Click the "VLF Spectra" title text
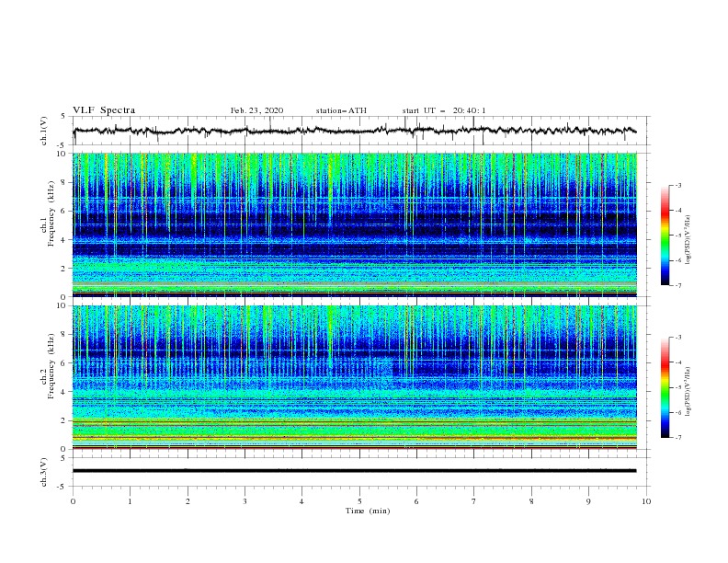The image size is (728, 563). 104,110
